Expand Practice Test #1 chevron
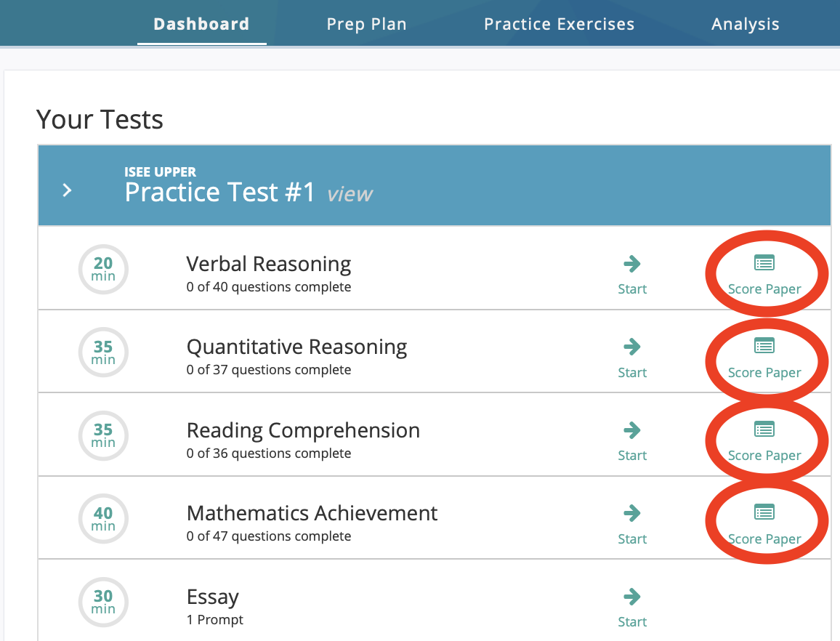Screen dimensions: 840x641 tap(68, 190)
